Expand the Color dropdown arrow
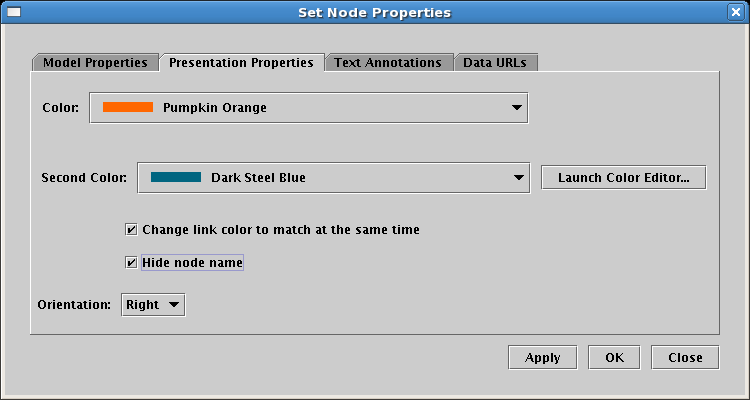 (517, 107)
